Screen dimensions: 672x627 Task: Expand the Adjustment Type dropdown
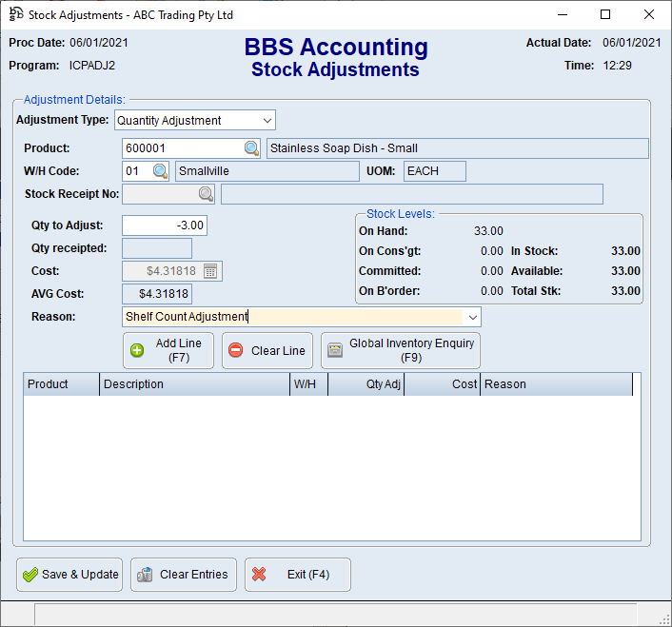(x=267, y=121)
